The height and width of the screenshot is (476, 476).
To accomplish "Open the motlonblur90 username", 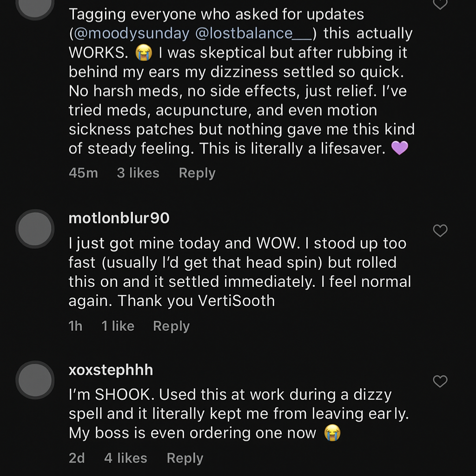I will tap(119, 218).
